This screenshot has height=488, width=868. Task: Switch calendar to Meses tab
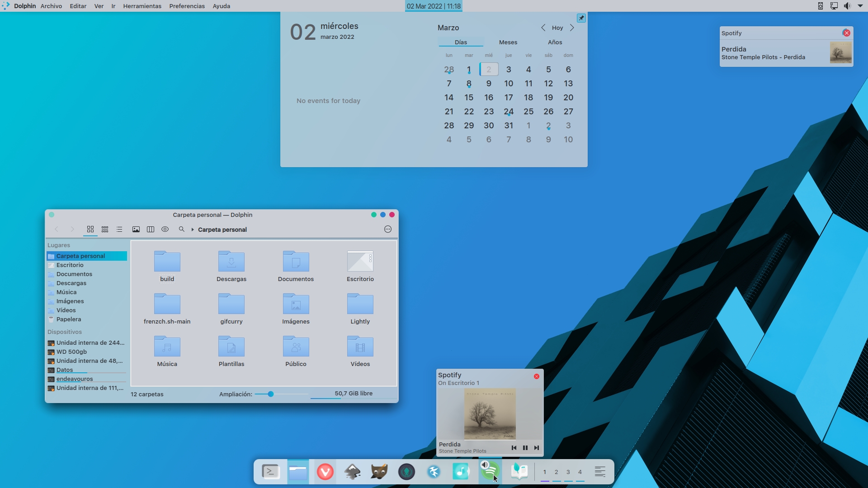click(x=508, y=42)
